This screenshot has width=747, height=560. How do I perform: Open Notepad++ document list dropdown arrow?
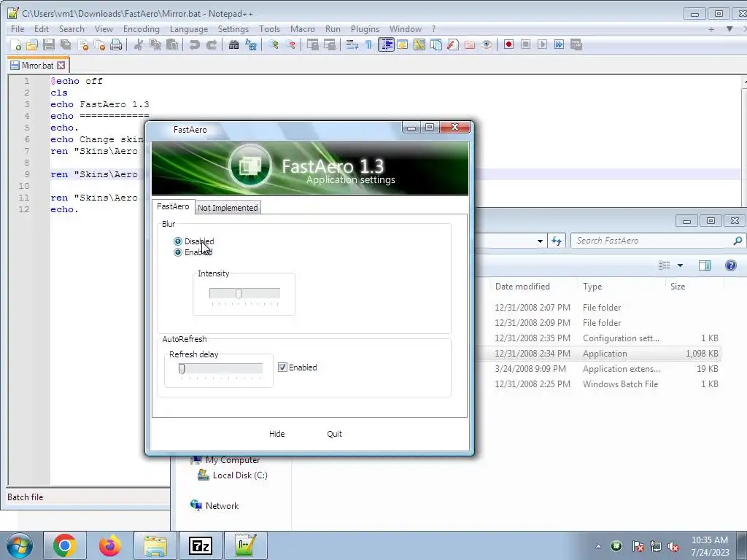click(x=729, y=29)
